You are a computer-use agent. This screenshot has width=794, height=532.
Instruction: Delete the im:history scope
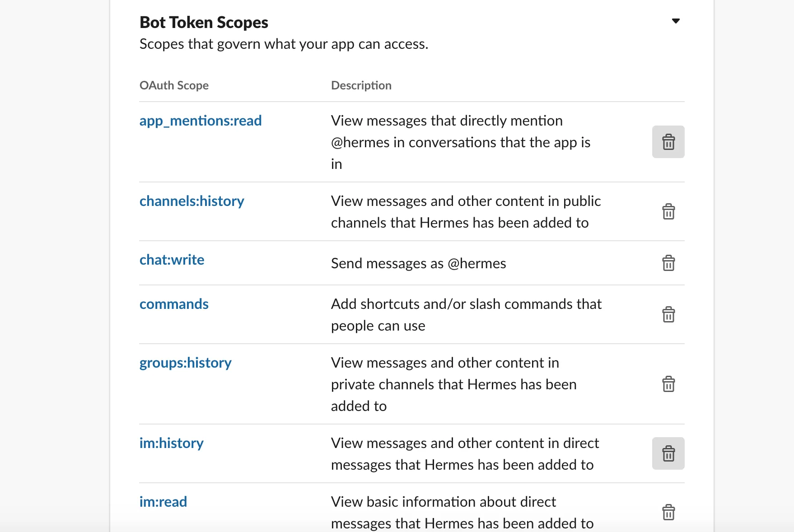coord(668,453)
